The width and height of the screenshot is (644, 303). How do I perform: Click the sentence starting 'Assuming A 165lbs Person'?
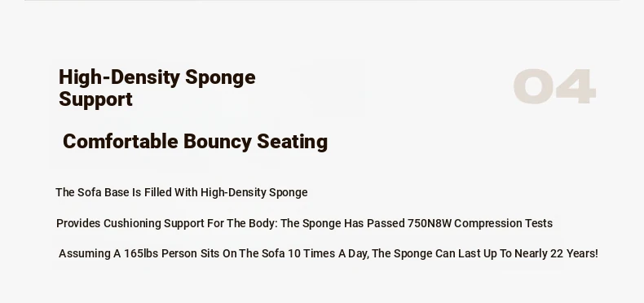tap(329, 254)
